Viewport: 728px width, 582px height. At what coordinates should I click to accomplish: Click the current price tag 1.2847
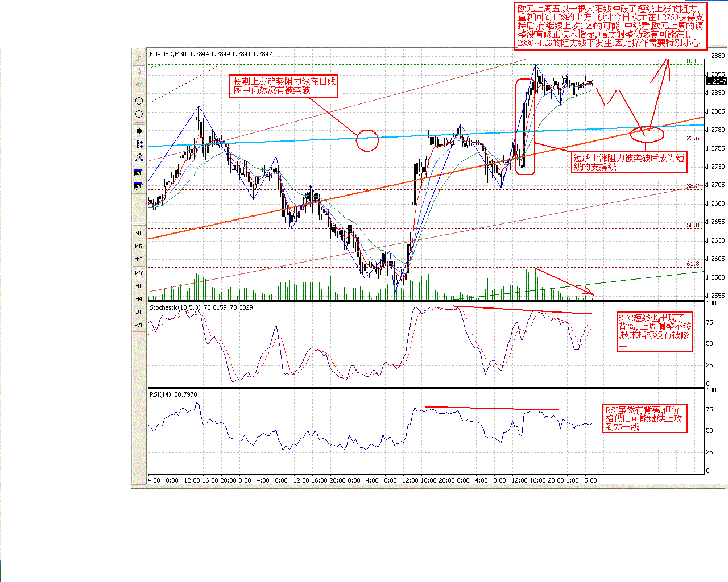(x=716, y=81)
